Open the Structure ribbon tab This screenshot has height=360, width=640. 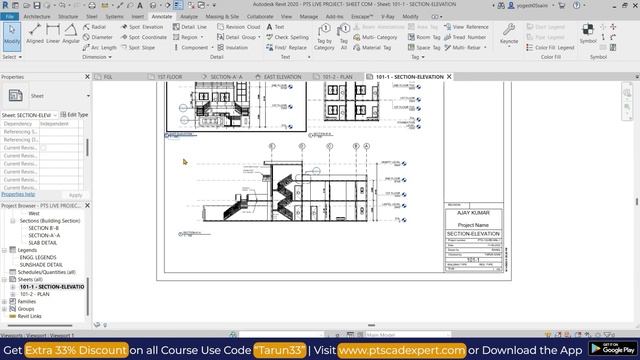click(68, 17)
